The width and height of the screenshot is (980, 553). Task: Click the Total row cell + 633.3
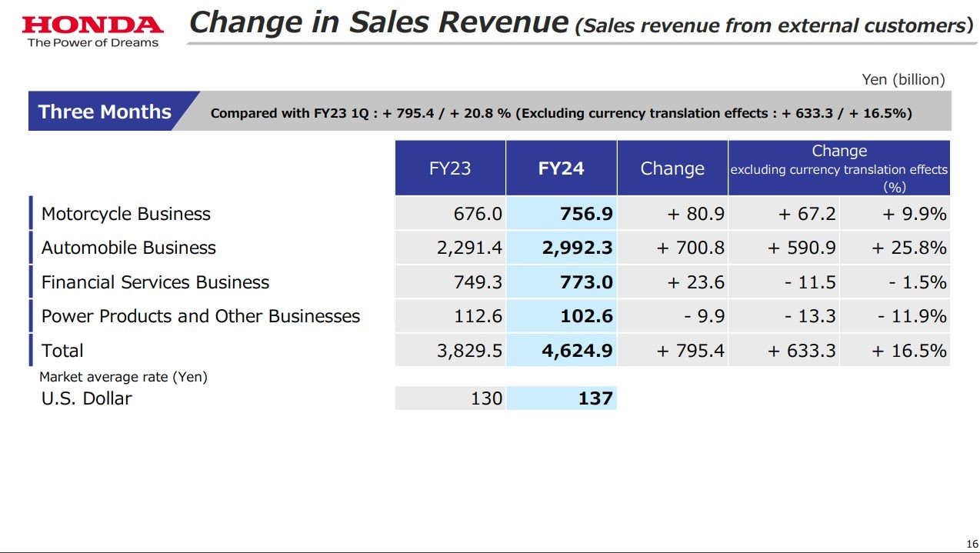802,351
